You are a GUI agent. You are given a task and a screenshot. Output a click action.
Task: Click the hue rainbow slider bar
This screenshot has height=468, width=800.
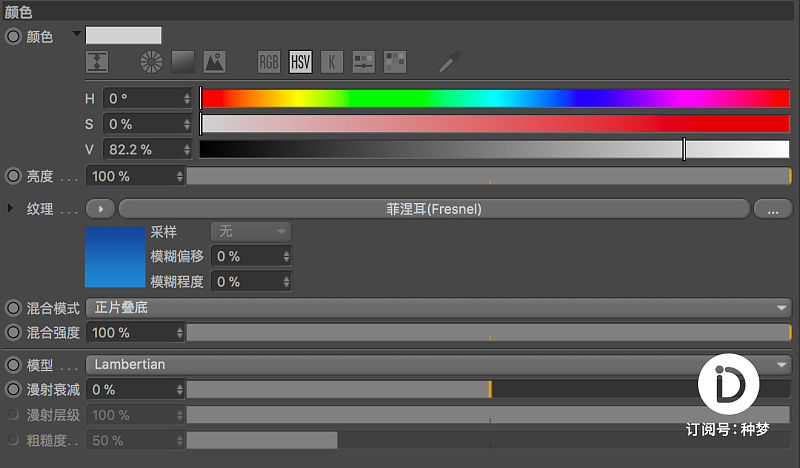[495, 98]
